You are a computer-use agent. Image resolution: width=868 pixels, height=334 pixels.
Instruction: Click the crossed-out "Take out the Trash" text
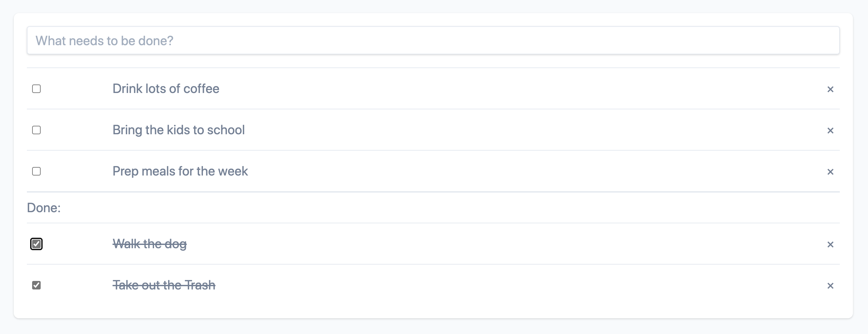(164, 285)
